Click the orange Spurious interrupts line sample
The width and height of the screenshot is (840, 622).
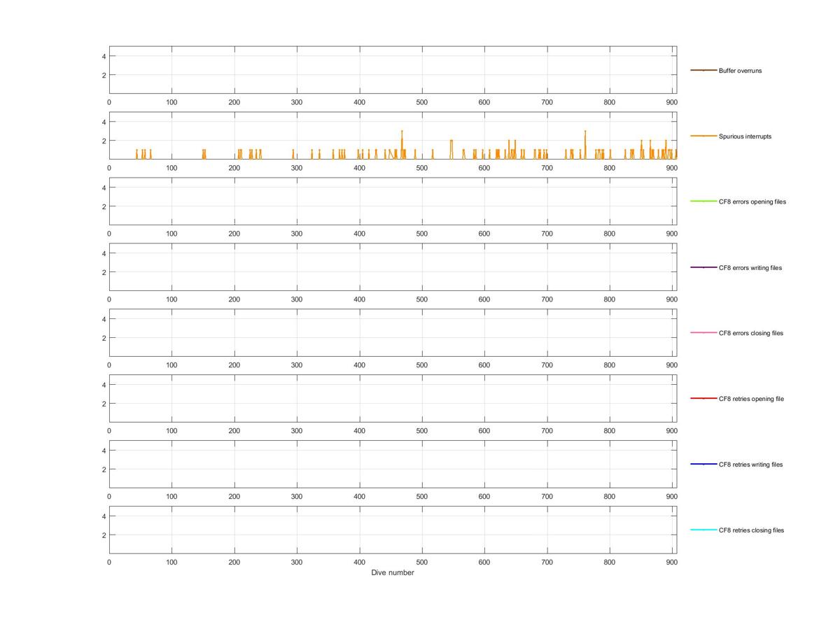tap(703, 136)
